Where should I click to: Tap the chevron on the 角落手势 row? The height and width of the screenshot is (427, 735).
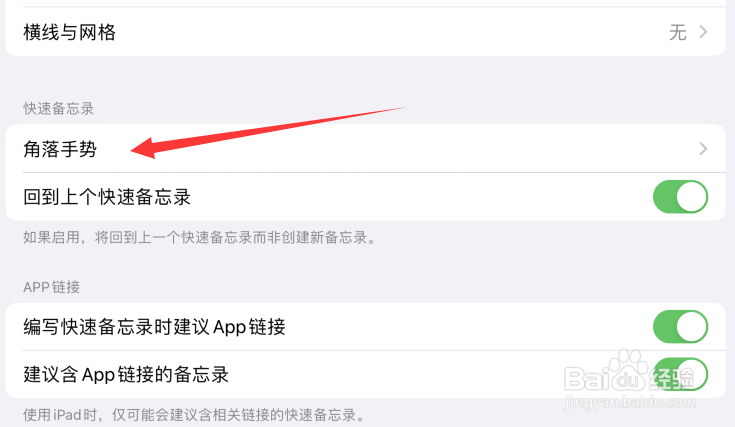[703, 149]
